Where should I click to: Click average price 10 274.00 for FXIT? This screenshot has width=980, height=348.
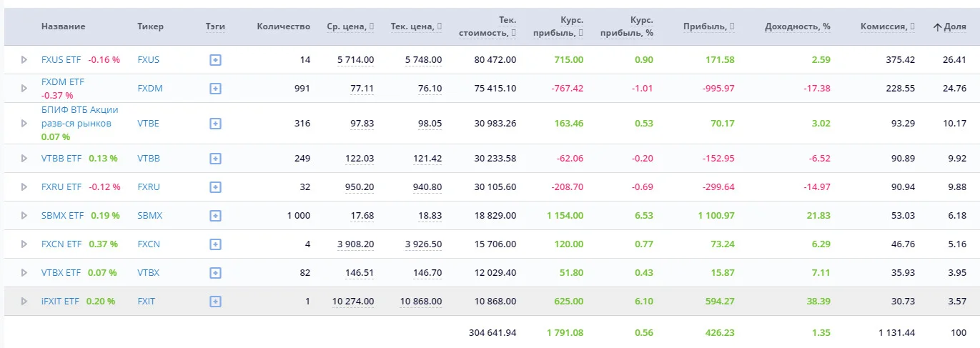pyautogui.click(x=353, y=302)
